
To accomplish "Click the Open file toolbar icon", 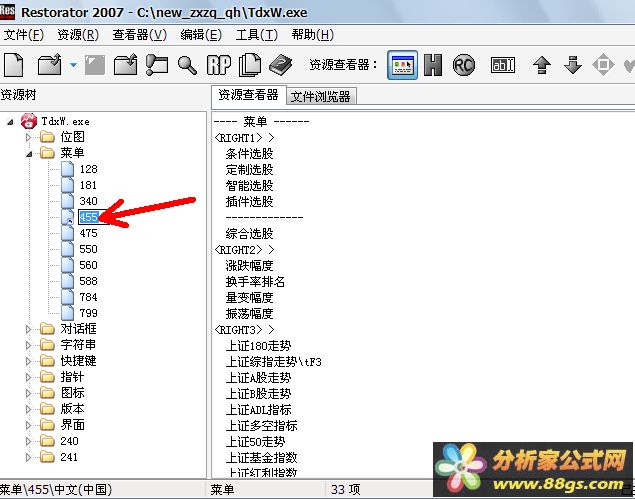I will [x=49, y=65].
